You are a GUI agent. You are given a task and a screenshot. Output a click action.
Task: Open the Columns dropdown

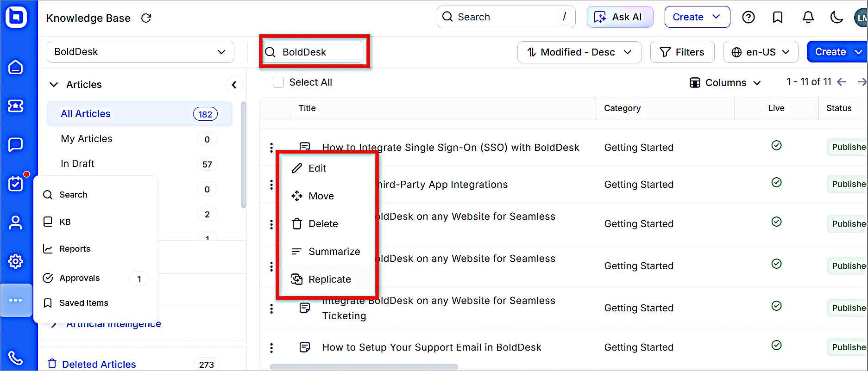725,83
